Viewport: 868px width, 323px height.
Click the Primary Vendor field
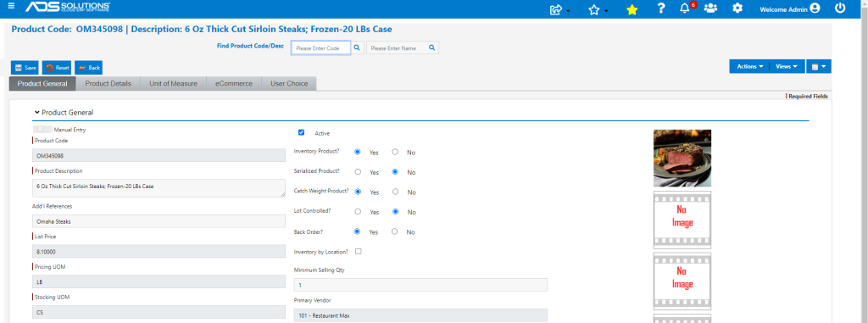pos(420,315)
